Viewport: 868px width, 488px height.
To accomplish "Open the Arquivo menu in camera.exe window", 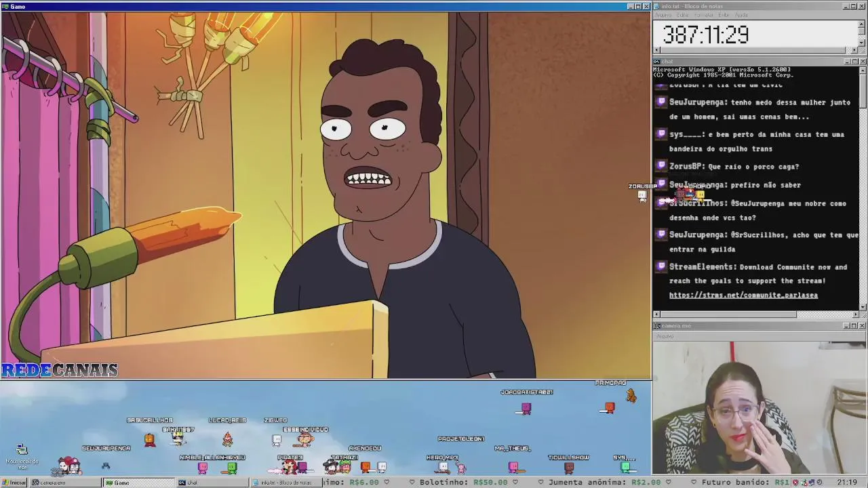I will coord(665,335).
